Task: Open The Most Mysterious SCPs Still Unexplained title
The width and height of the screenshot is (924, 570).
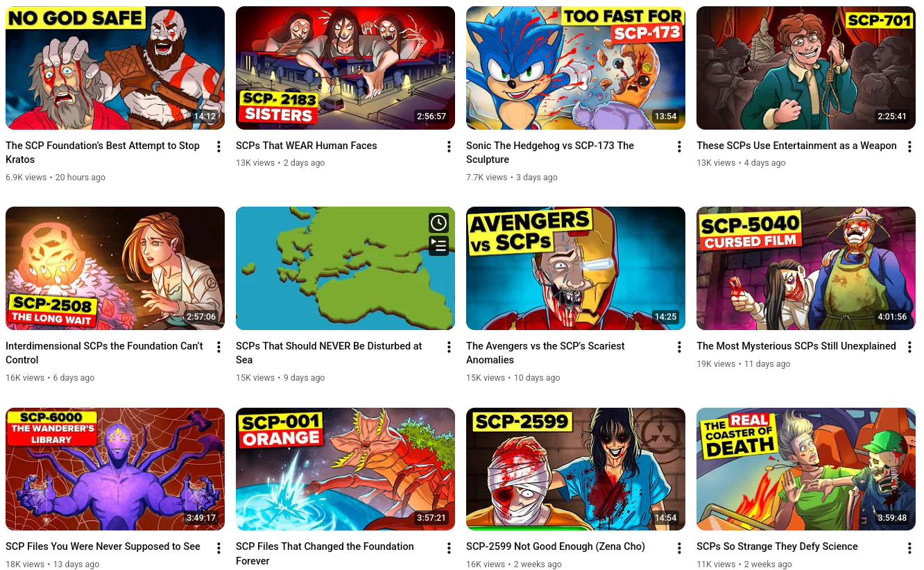Action: (x=796, y=346)
